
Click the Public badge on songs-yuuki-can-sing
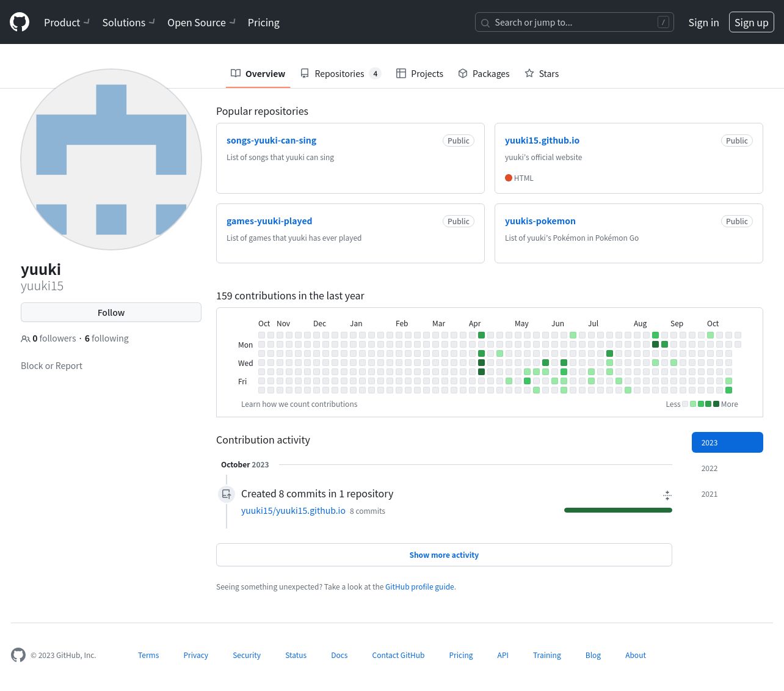(459, 141)
